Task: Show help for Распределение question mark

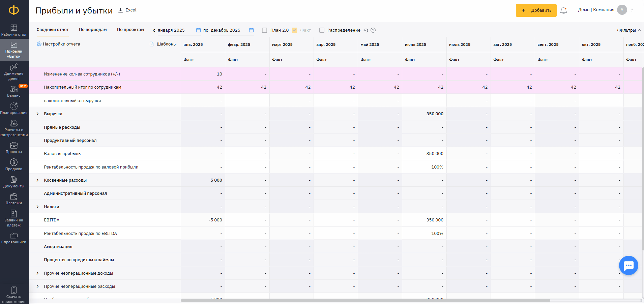Action: click(373, 30)
